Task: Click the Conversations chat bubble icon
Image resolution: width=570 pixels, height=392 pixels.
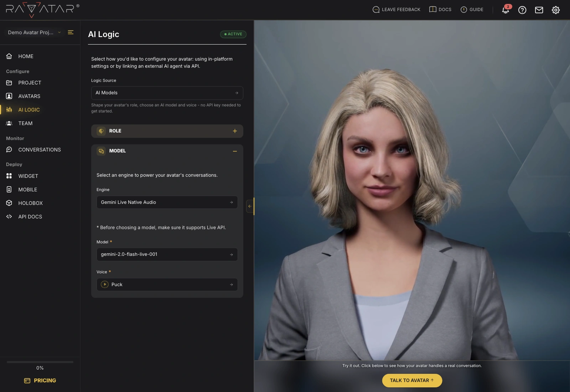Action: (9, 150)
